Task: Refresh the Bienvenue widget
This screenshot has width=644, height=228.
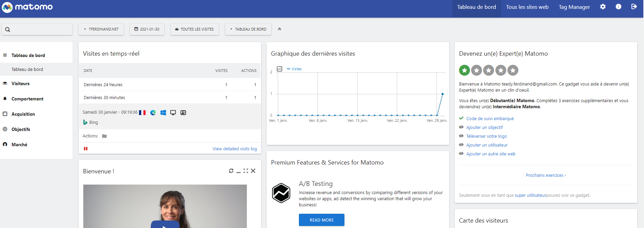Action: (231, 171)
